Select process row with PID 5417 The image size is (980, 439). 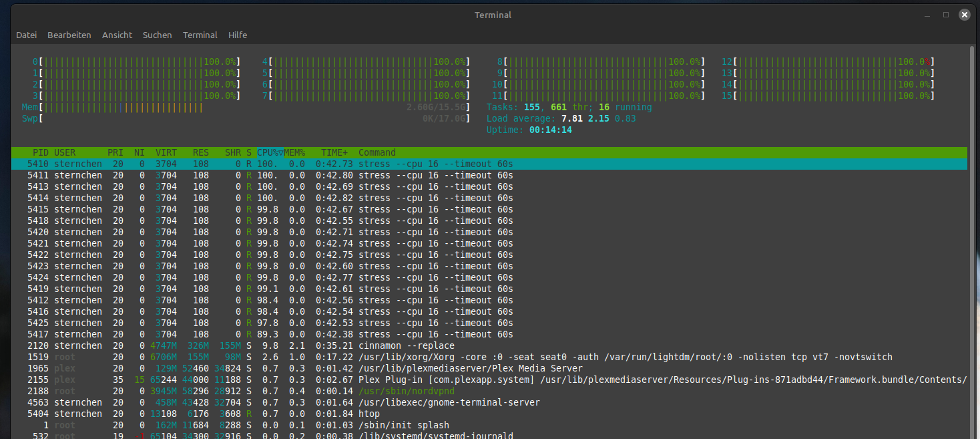point(489,334)
